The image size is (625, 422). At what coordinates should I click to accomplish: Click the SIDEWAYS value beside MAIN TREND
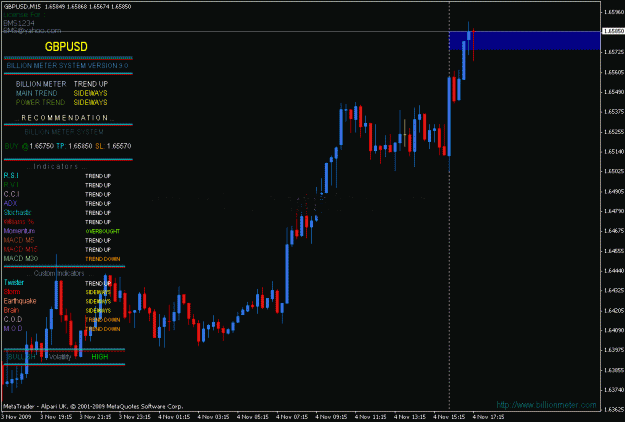pos(90,93)
